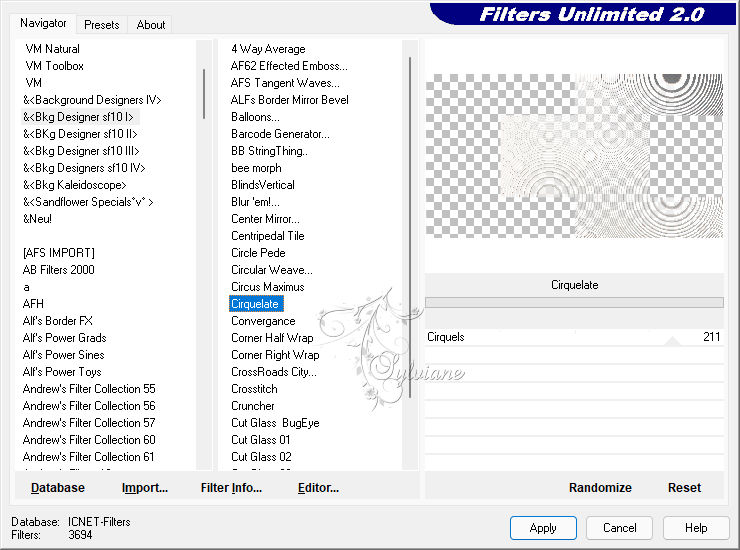Select &<Bkg Kaleidoscope> category

pyautogui.click(x=75, y=185)
